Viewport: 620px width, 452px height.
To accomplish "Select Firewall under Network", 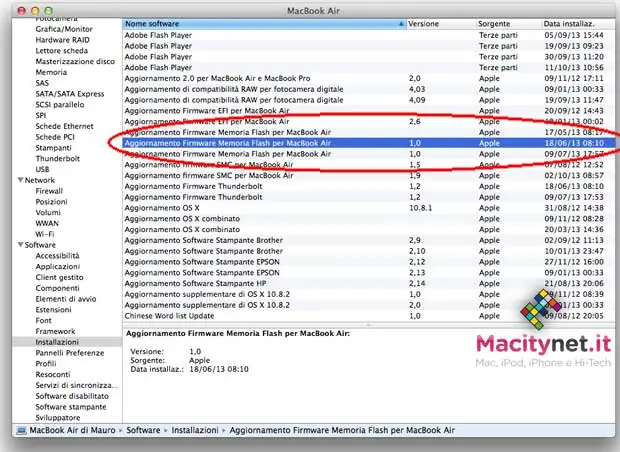I will click(49, 191).
